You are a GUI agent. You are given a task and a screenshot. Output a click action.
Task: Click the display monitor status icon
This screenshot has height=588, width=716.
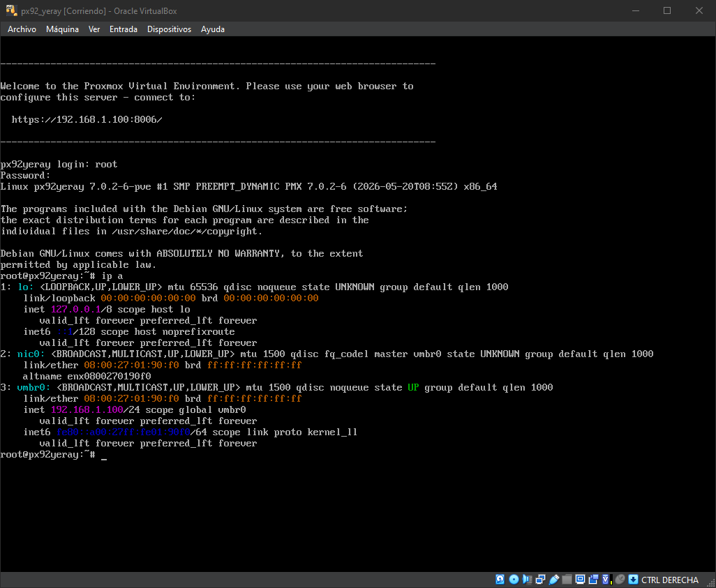pyautogui.click(x=581, y=580)
